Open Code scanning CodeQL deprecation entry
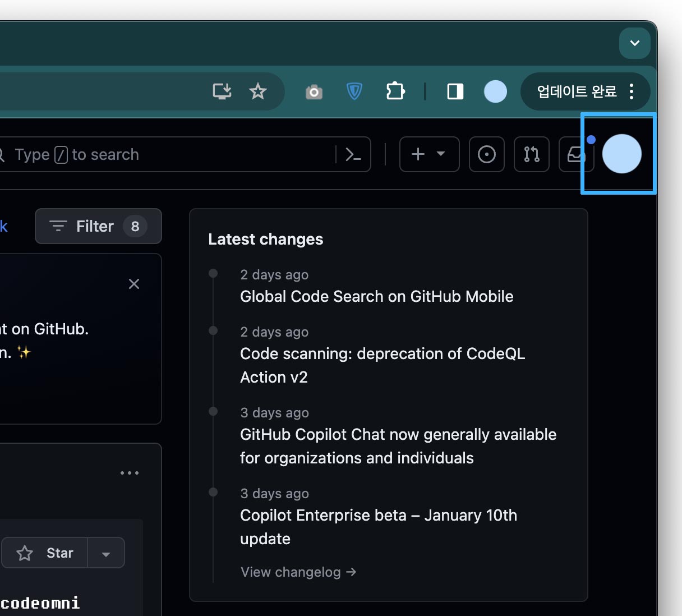682x616 pixels. 383,365
